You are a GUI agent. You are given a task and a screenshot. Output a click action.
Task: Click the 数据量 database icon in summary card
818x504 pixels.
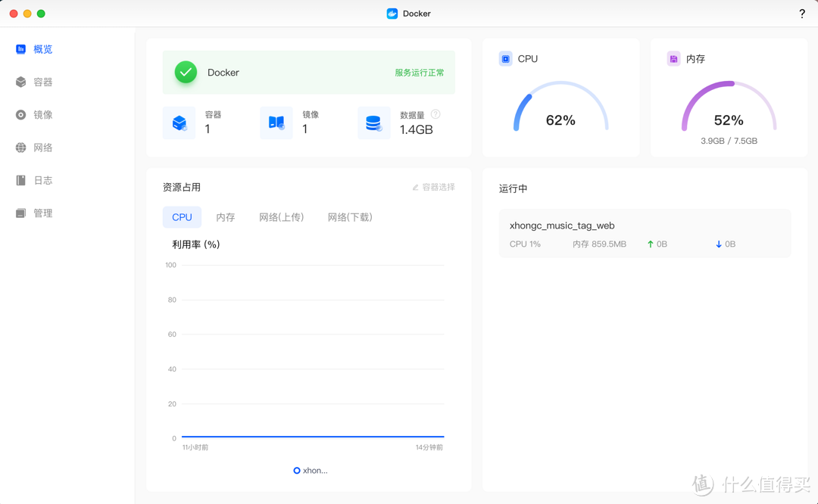click(373, 123)
